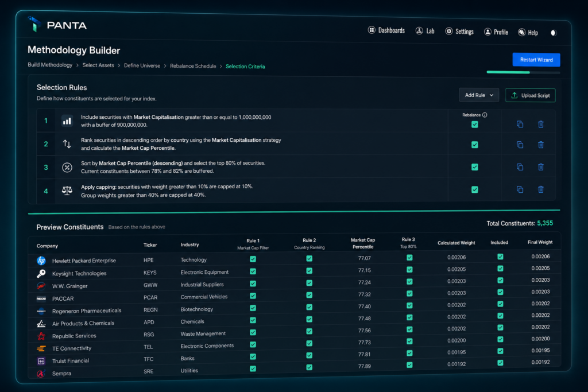Viewport: 588px width, 392px height.
Task: Duplicate rule 3 with copy icon
Action: coord(520,167)
